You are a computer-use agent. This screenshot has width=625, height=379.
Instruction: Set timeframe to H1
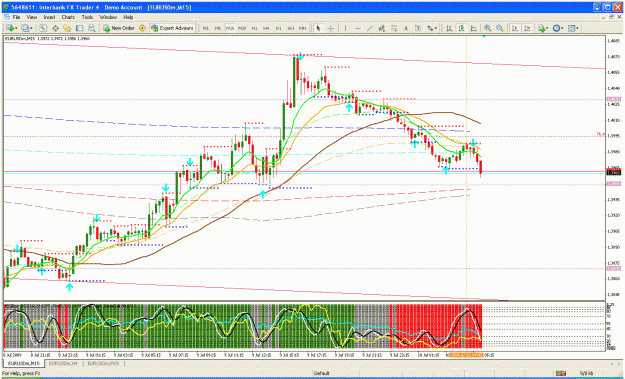254,28
